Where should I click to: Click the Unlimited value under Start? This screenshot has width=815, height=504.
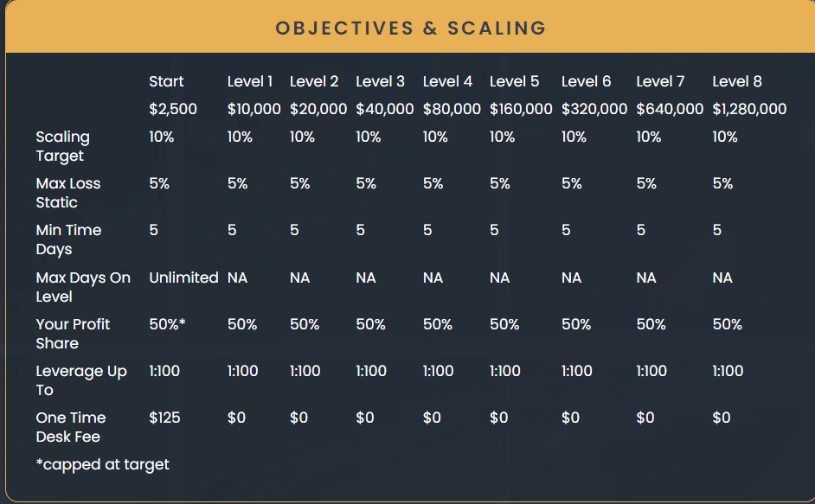pos(183,278)
